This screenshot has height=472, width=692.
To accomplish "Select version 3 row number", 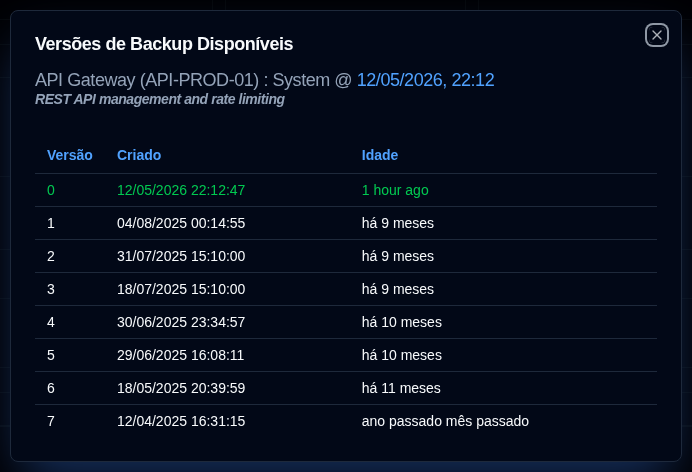I will click(51, 289).
